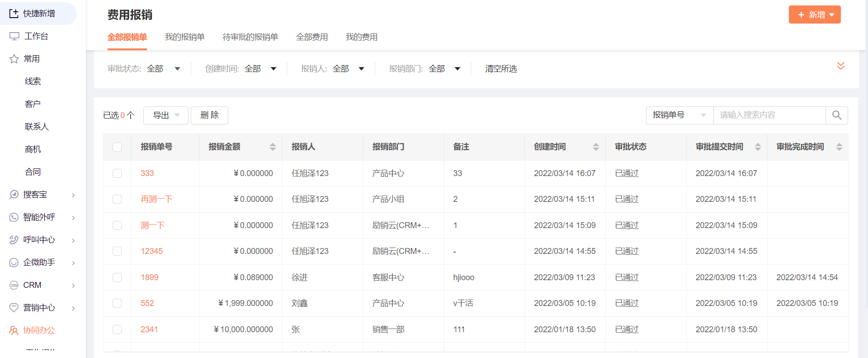This screenshot has width=868, height=358.
Task: Open the 报销单号 search type dropdown
Action: coord(679,115)
